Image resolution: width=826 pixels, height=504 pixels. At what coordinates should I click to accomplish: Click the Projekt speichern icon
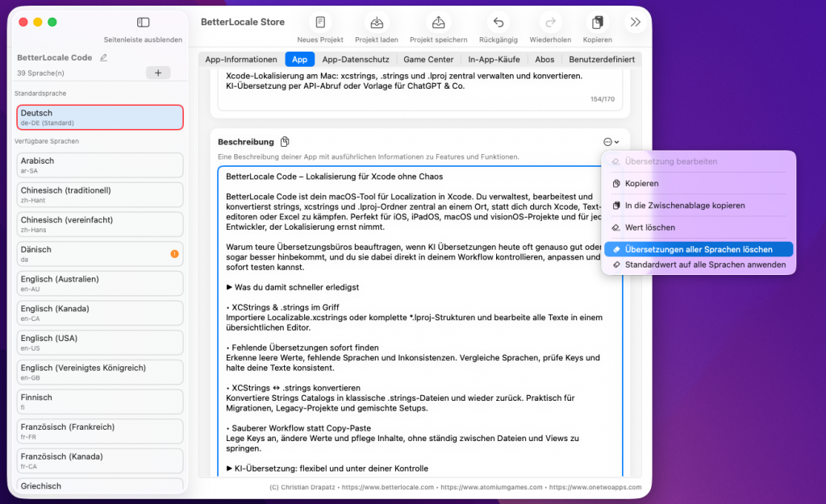[x=438, y=23]
